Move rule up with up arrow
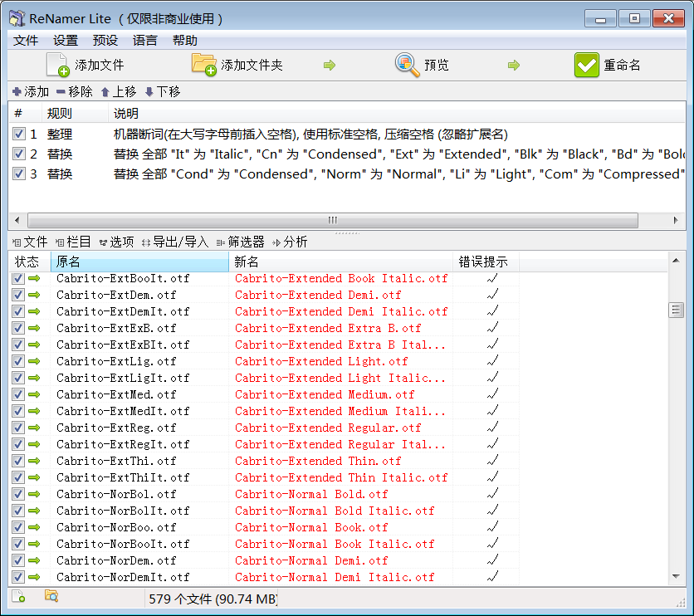Image resolution: width=694 pixels, height=616 pixels. [105, 92]
